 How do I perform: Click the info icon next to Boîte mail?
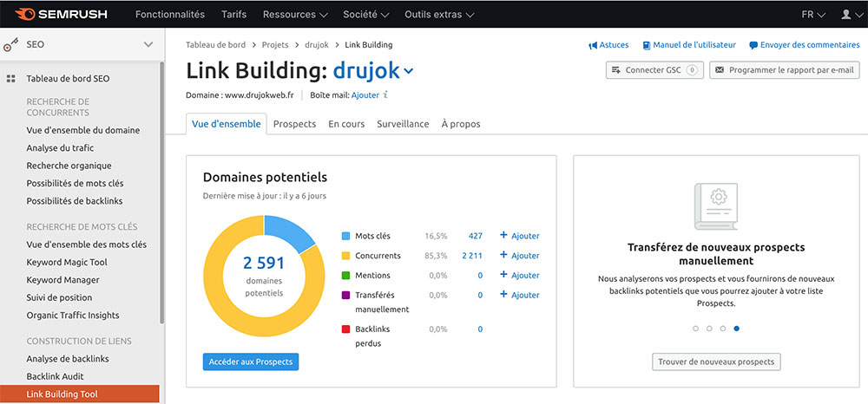(385, 95)
